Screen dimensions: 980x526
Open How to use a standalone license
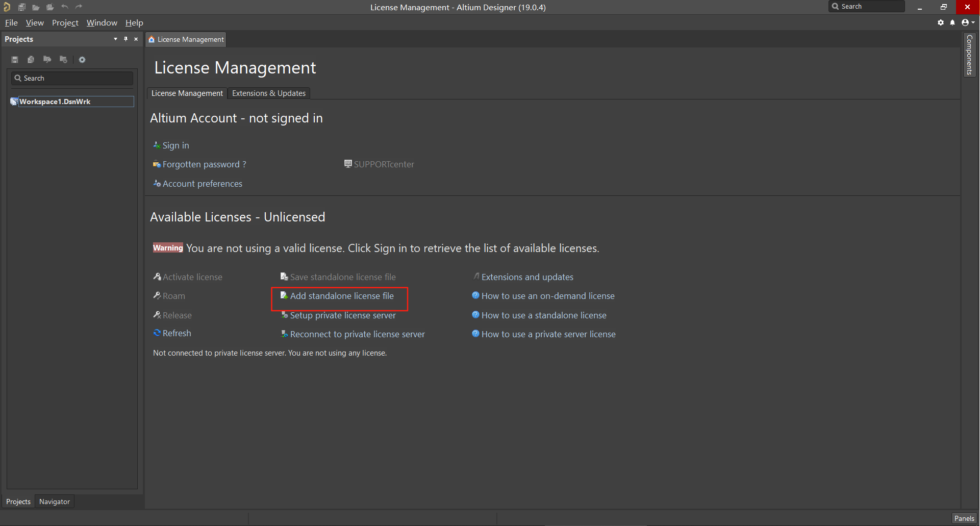point(539,315)
